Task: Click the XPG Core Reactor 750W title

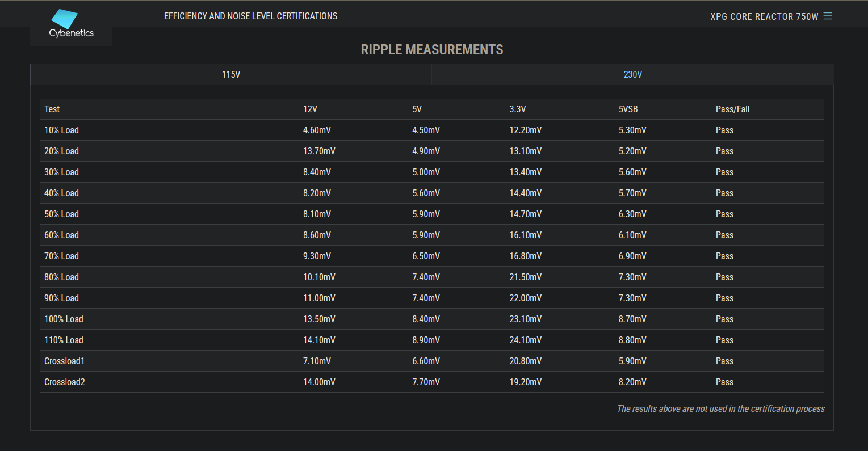Action: tap(764, 16)
